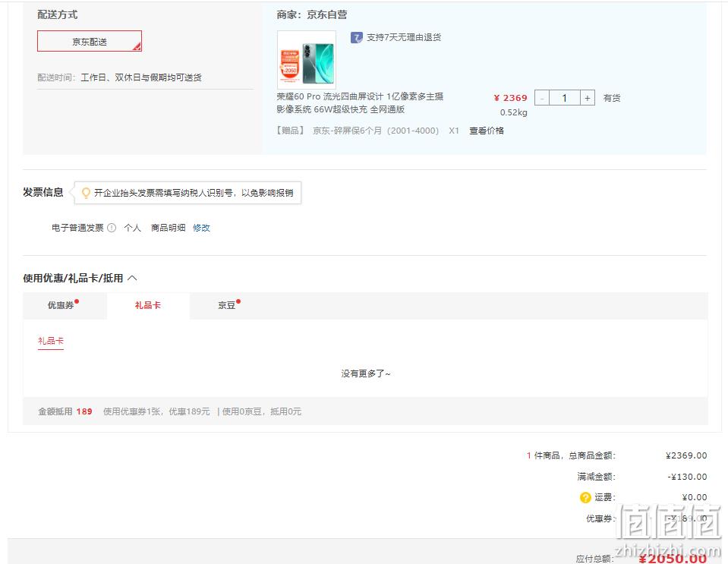Click the -¥130.00 discount amount

click(687, 477)
